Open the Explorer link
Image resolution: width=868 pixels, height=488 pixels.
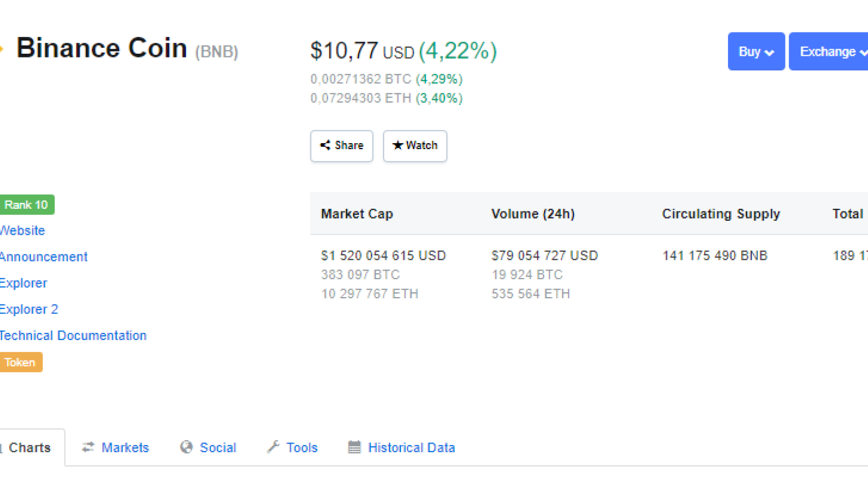(23, 283)
